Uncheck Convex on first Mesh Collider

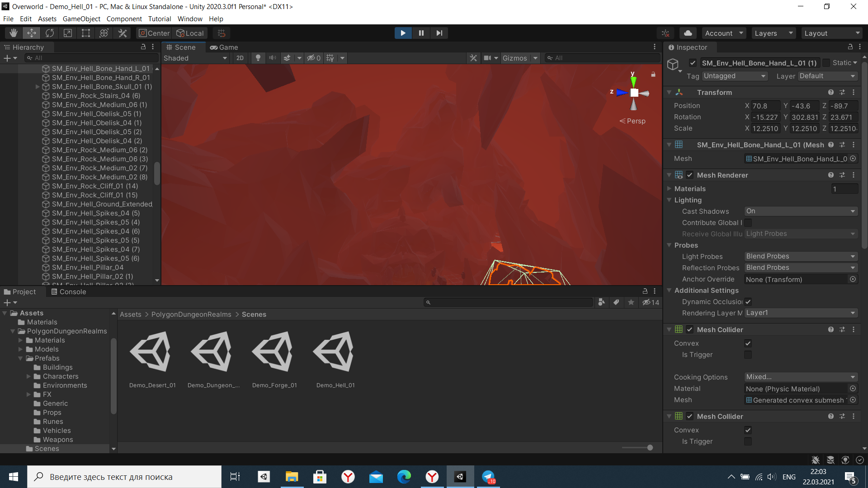click(748, 343)
